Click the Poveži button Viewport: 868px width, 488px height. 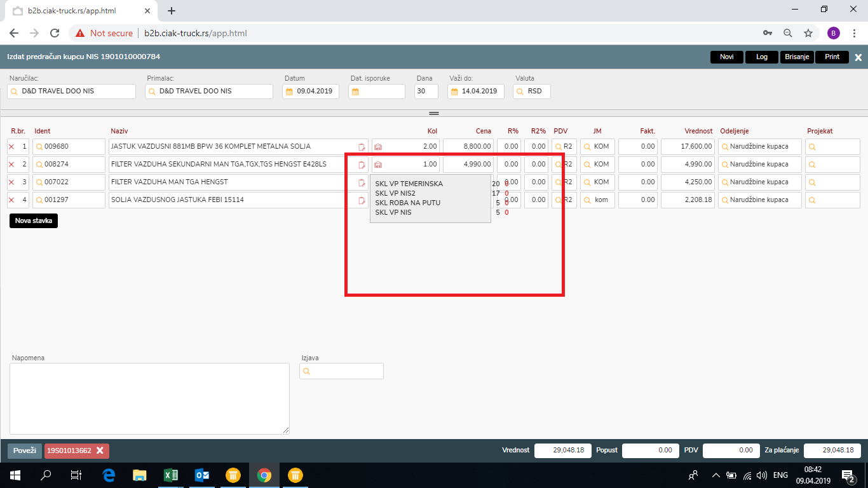[25, 451]
